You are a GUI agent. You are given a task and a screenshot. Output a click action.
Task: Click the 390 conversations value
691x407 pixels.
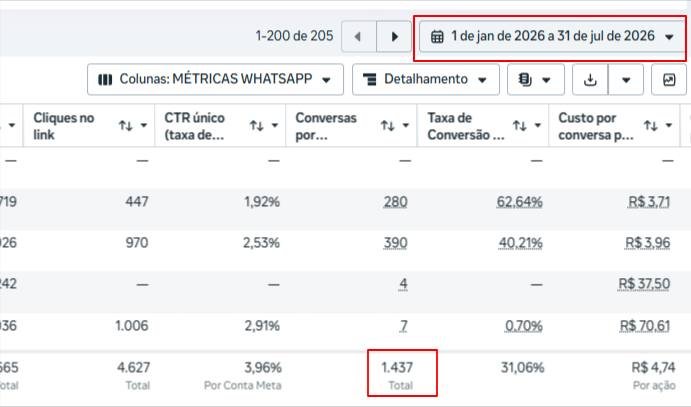[395, 243]
